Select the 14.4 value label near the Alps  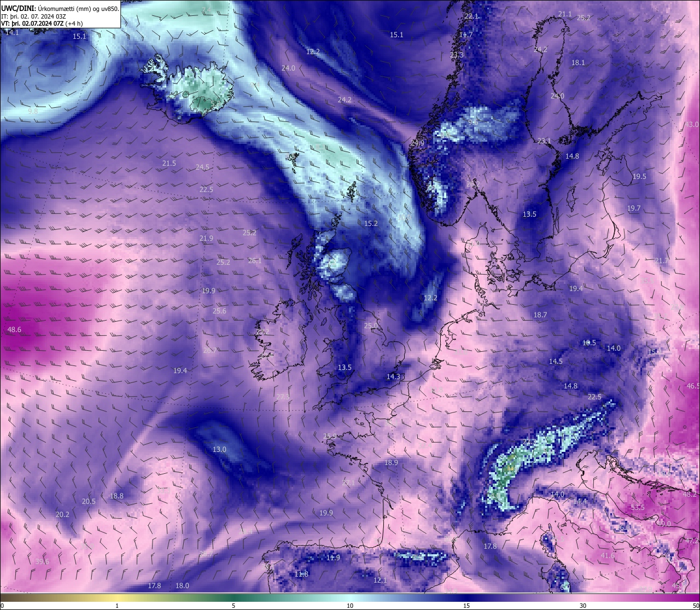coord(580,501)
